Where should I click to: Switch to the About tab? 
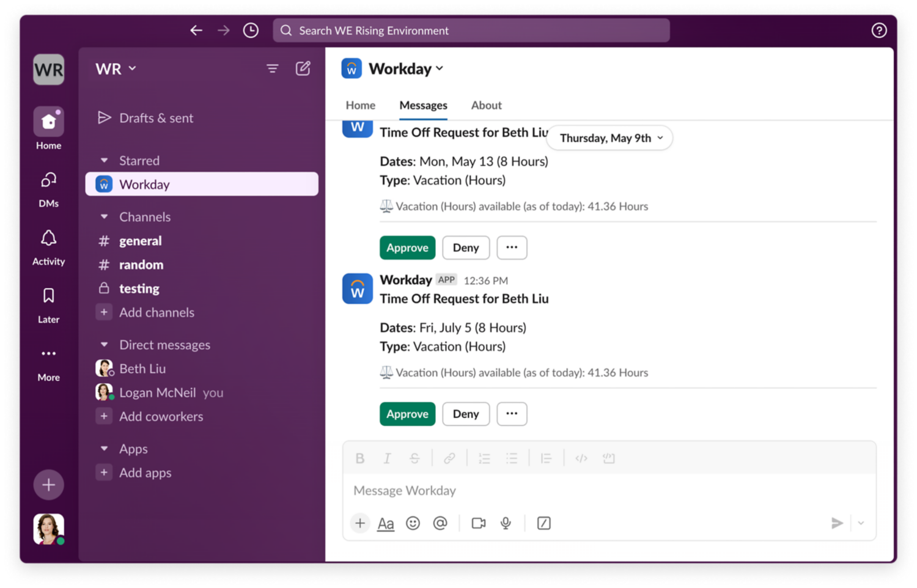point(486,105)
